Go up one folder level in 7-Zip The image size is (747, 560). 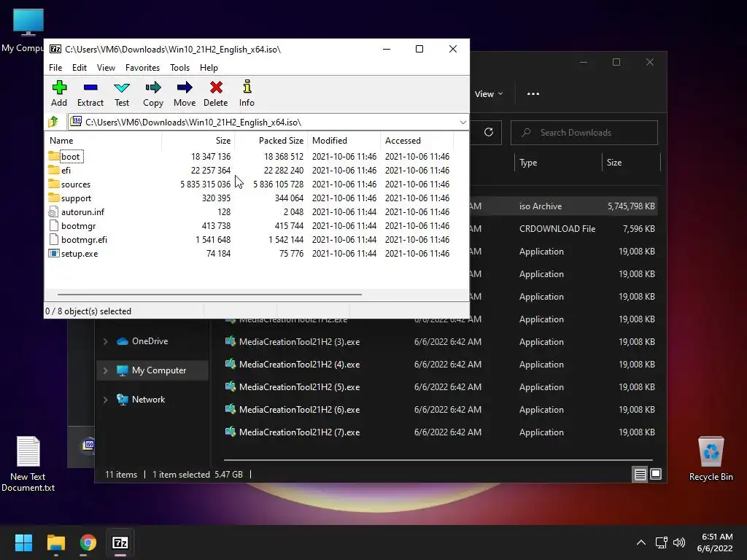(x=53, y=122)
